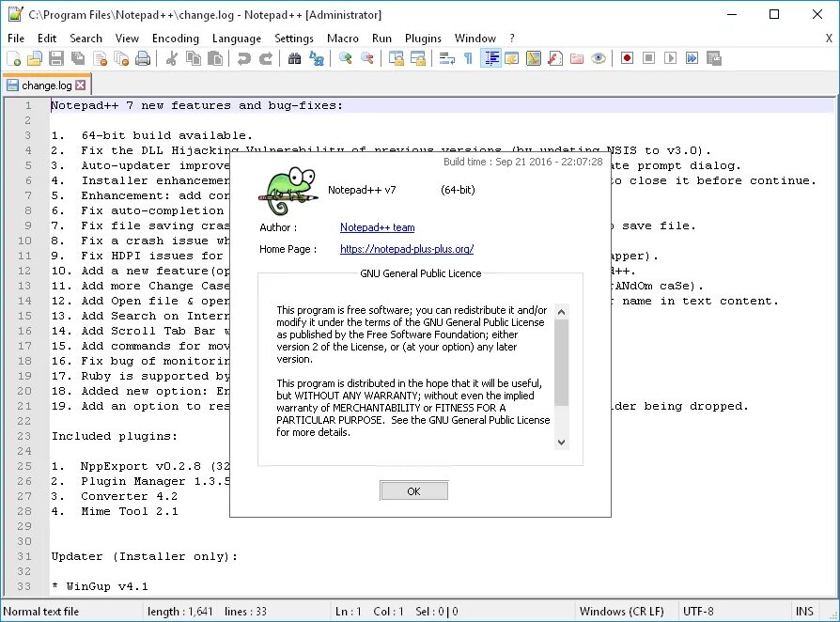Screen dimensions: 840x622
Task: Cut the selection with the scissors icon
Action: tap(171, 58)
